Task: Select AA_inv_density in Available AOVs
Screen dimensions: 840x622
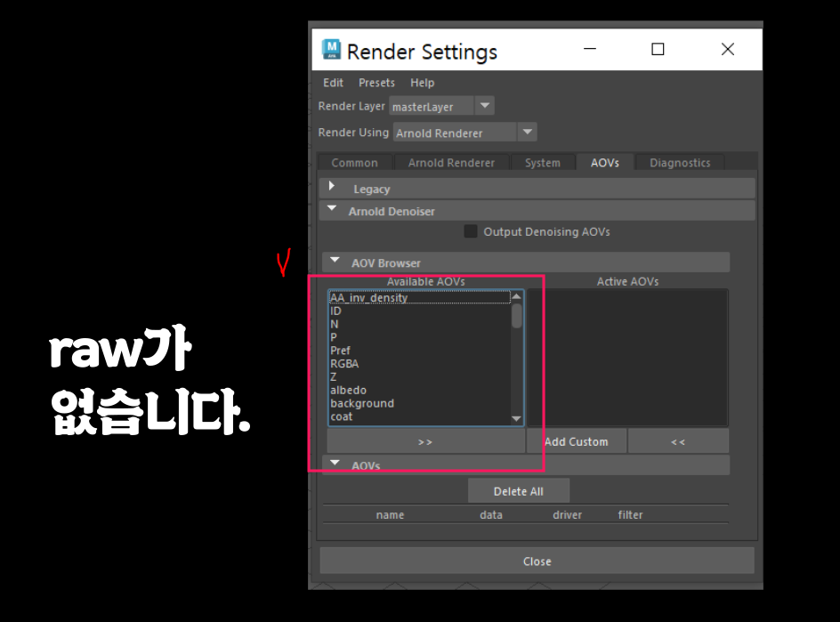Action: pos(419,298)
